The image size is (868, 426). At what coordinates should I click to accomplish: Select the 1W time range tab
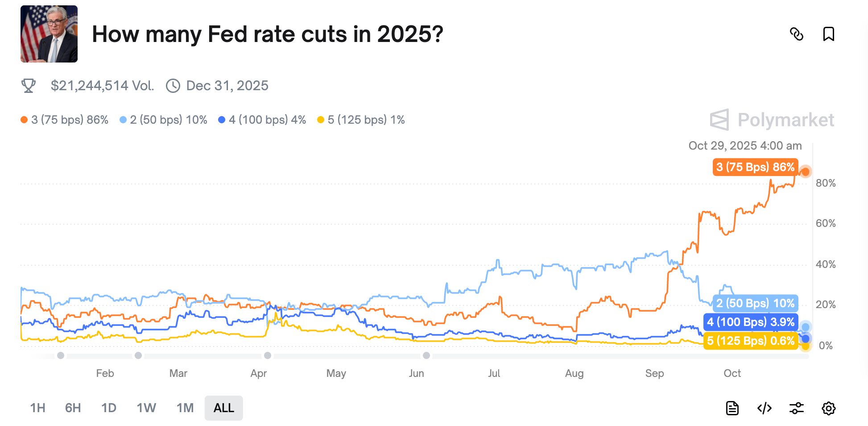(146, 408)
